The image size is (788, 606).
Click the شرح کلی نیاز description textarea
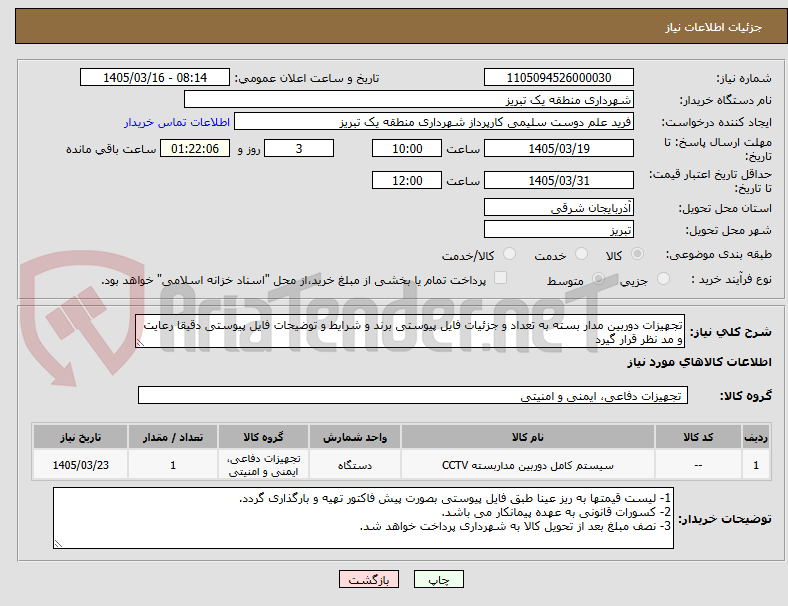tap(410, 332)
